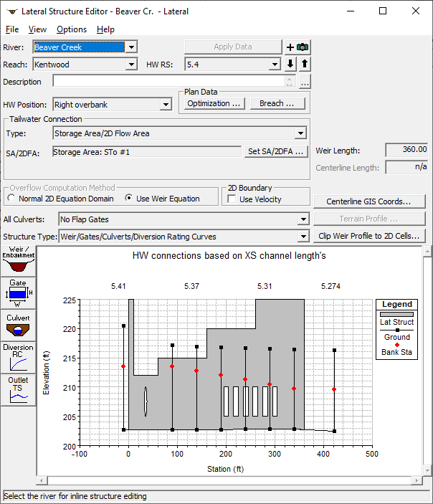The image size is (433, 504).
Task: Select Use Weir Equation option
Action: click(x=130, y=199)
